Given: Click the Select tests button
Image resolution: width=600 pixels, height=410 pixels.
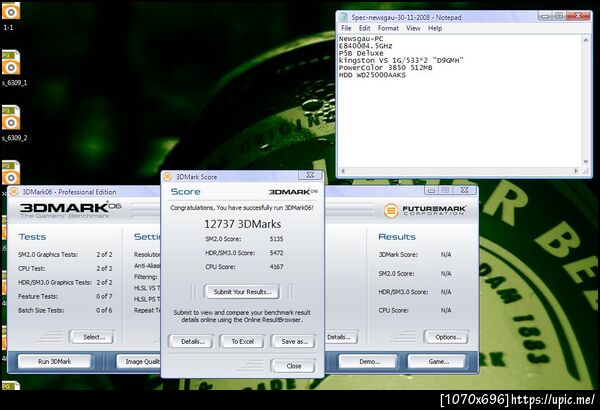Looking at the screenshot, I should click(92, 337).
